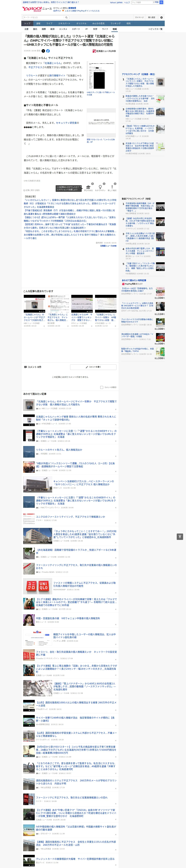
Task: Open ふるさと納税でPayPayポイントもらえる link
Action: [82, 11]
